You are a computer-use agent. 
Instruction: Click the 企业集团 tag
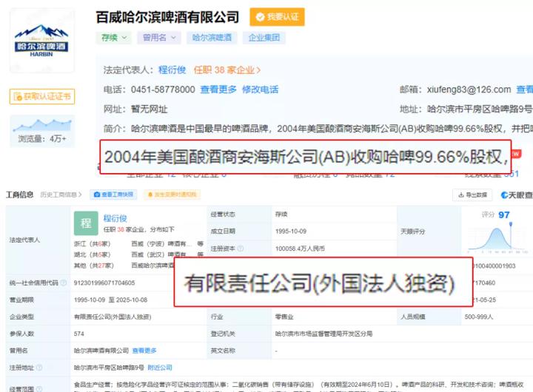(x=264, y=38)
